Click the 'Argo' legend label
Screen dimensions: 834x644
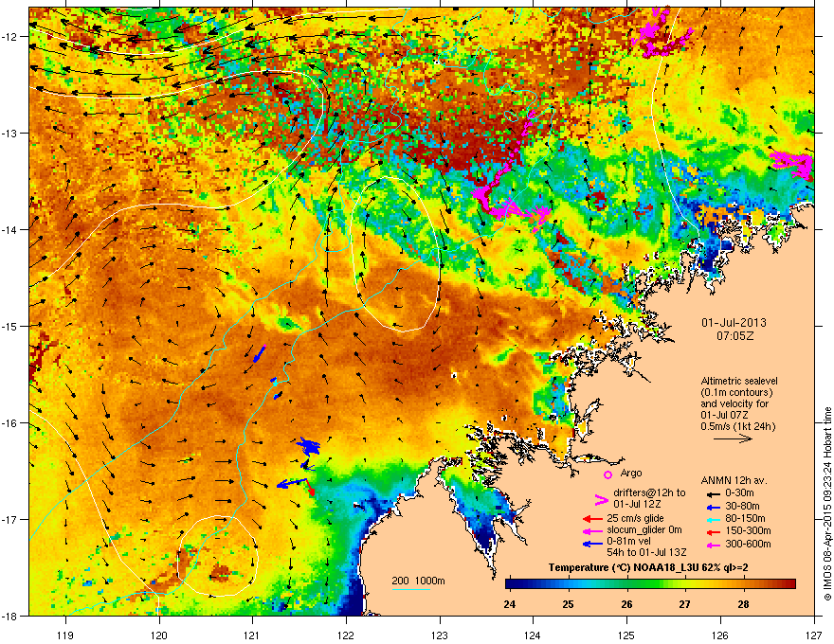tap(631, 473)
